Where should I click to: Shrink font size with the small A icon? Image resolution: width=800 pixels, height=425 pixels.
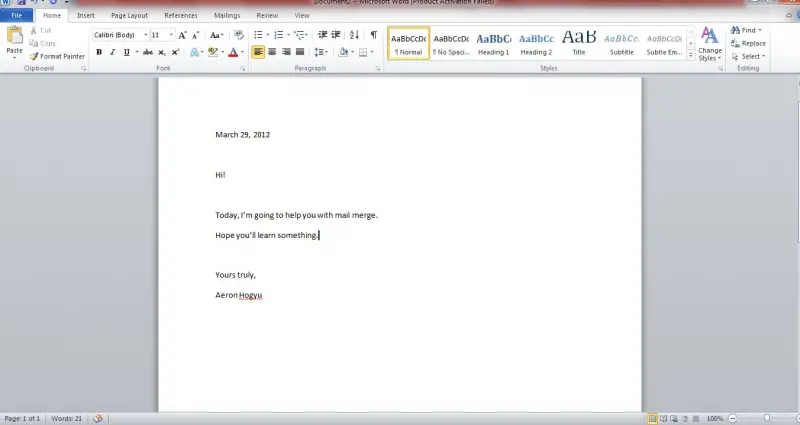(x=195, y=35)
